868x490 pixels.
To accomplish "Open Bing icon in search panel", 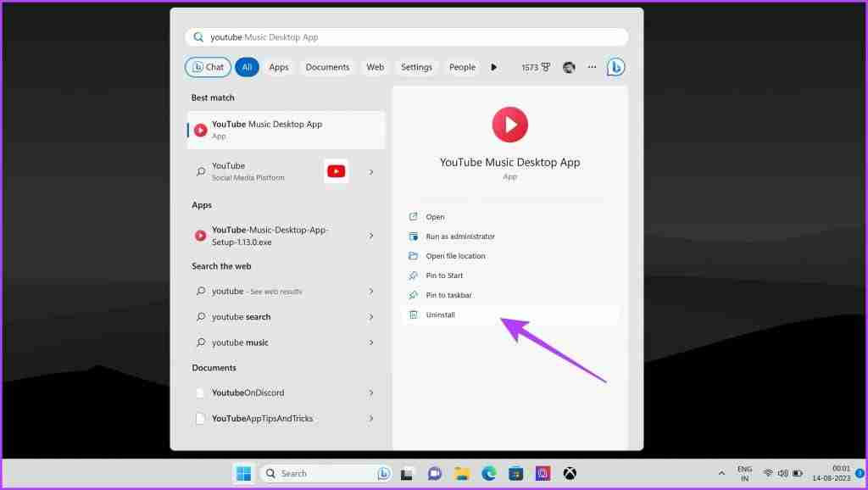I will click(615, 67).
